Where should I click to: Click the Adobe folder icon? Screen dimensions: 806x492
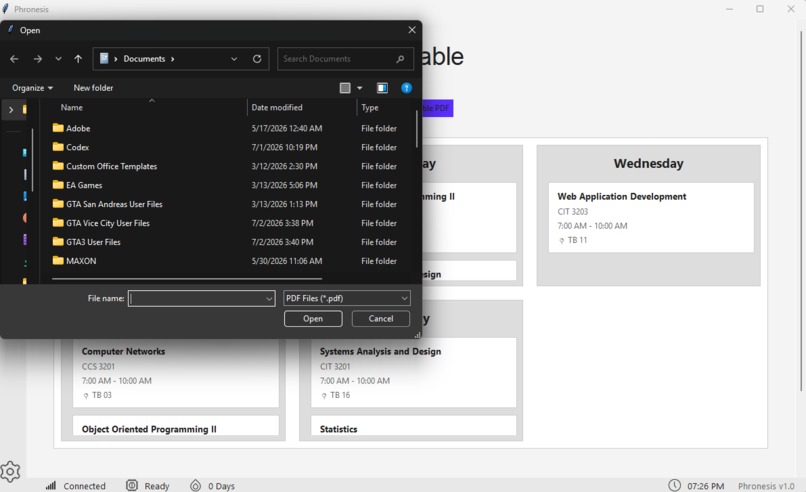[58, 127]
